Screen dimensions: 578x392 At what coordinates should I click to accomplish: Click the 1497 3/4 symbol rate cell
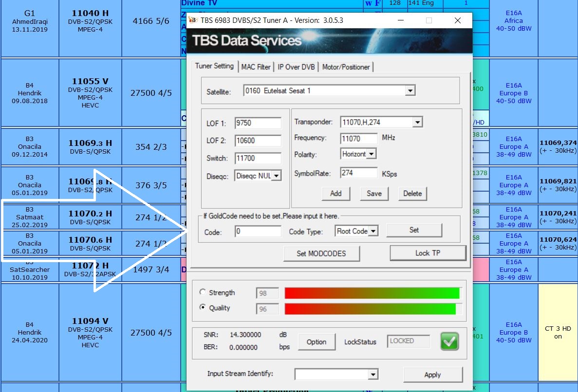click(x=151, y=269)
